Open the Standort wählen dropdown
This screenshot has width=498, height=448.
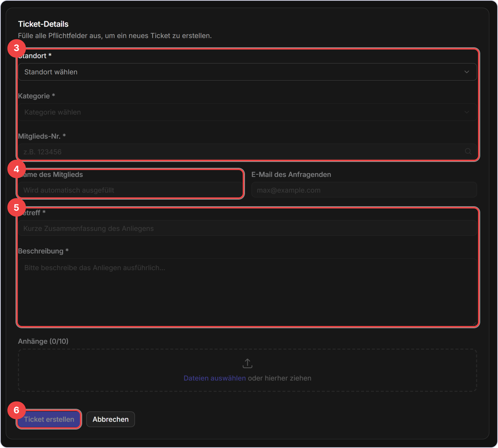click(x=247, y=72)
